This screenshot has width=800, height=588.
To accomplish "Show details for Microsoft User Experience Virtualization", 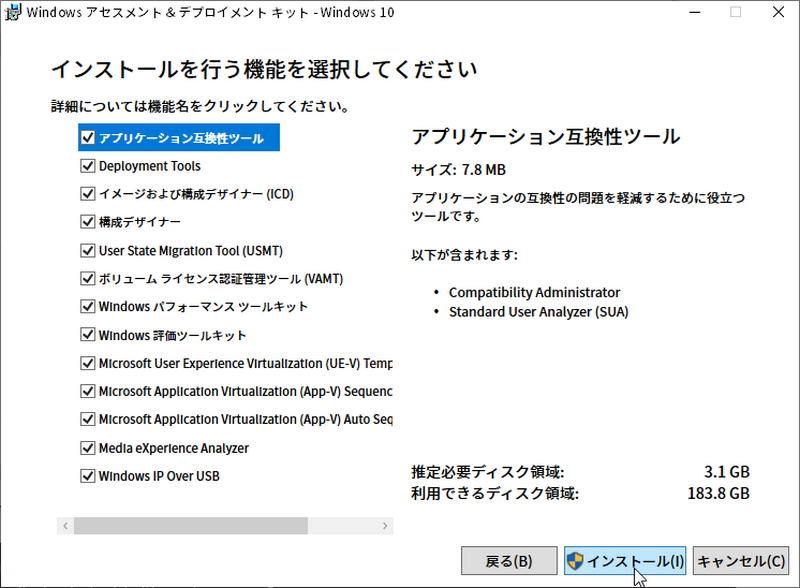I will (245, 363).
